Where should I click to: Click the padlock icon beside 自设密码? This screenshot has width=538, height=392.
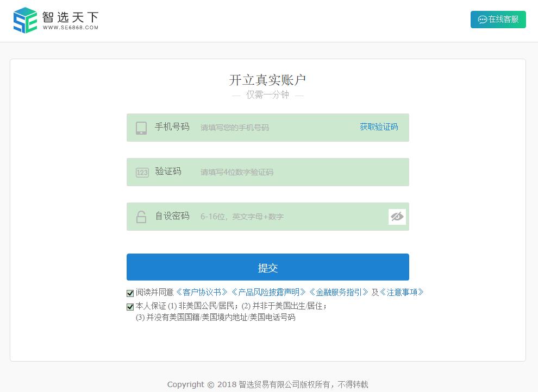pos(141,217)
